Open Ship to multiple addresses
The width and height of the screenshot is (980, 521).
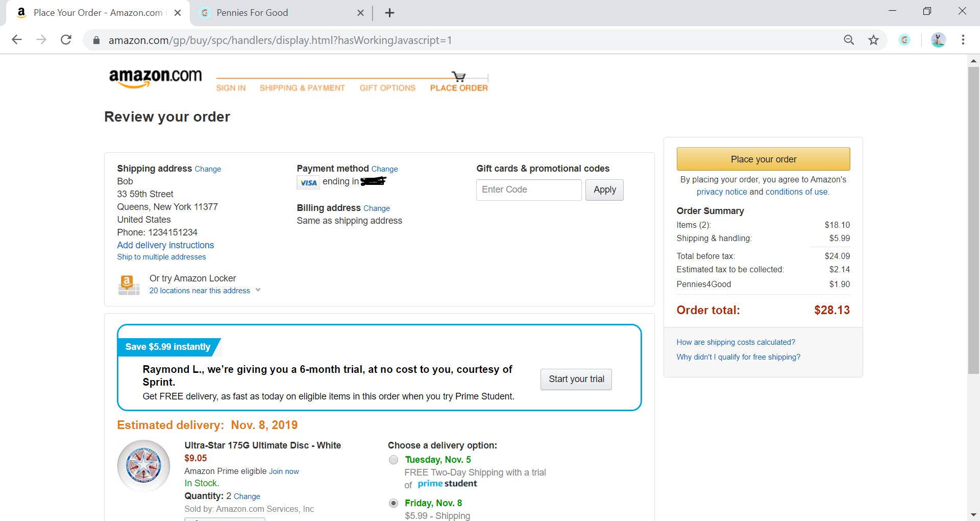[161, 257]
